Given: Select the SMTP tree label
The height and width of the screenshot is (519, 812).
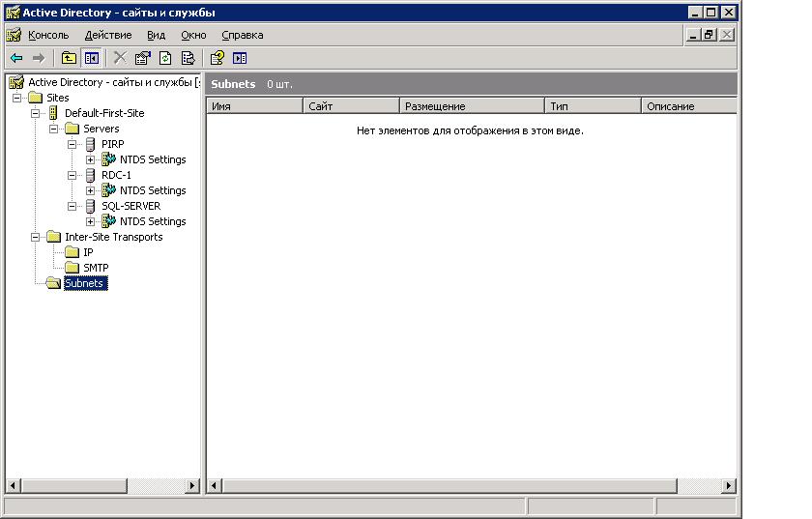Looking at the screenshot, I should pos(96,268).
